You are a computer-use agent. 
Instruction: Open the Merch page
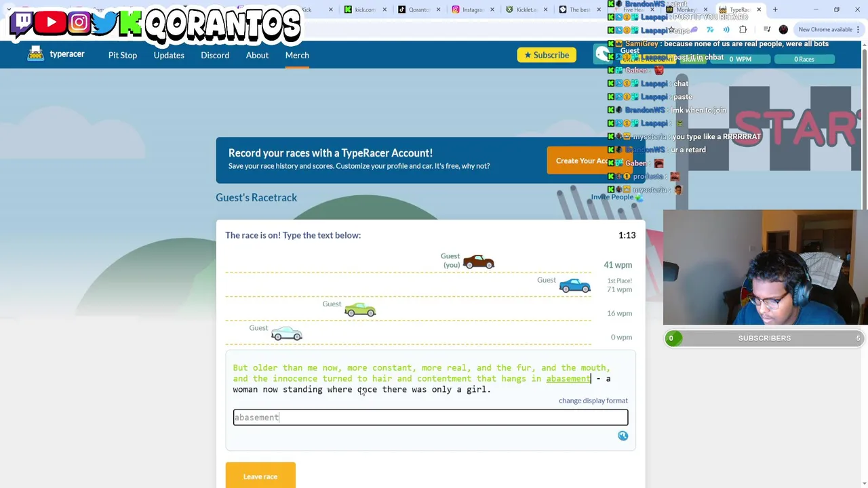point(297,55)
